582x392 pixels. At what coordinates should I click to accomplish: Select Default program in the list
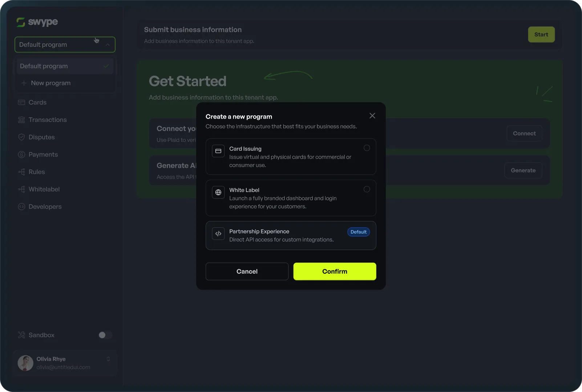65,66
